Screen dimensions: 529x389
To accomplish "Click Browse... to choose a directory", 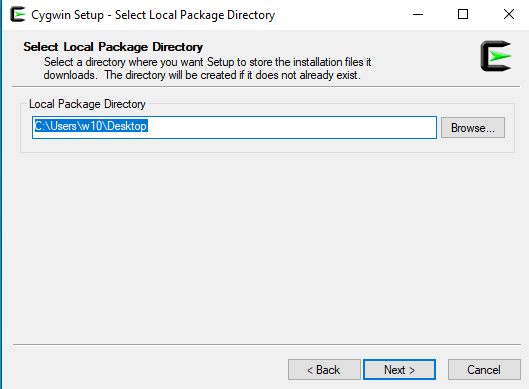I will (473, 128).
